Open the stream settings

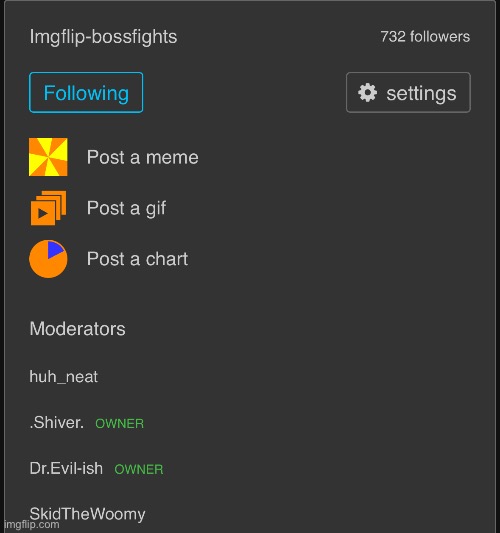408,92
